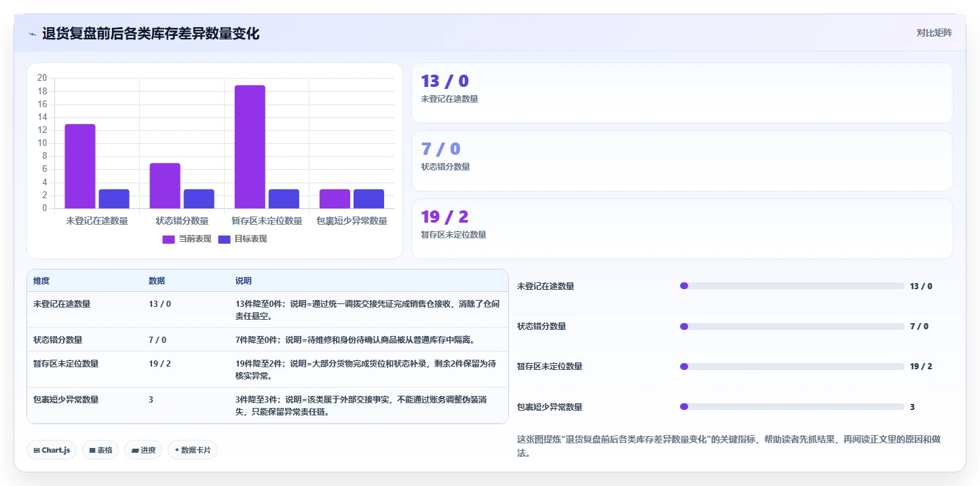Click the 7 / 0 table cell
The width and height of the screenshot is (980, 486).
tap(157, 340)
